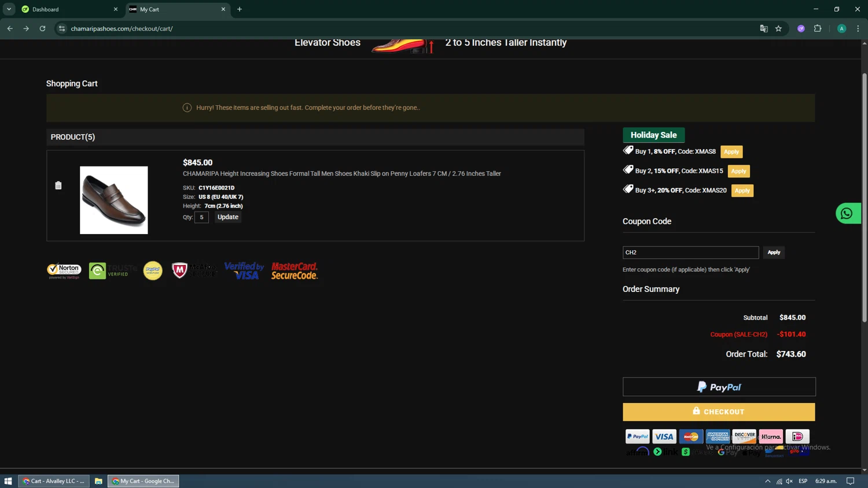The height and width of the screenshot is (488, 868).
Task: Apply the XMAS20 holiday code
Action: (742, 190)
